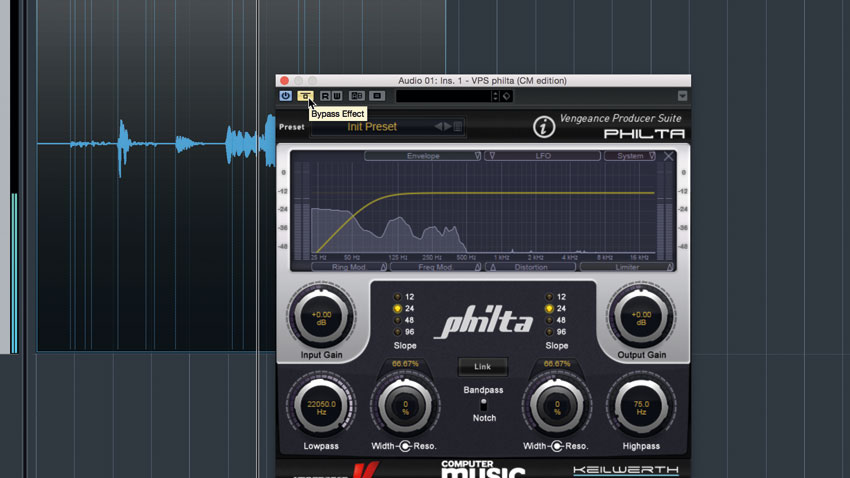The height and width of the screenshot is (478, 850).
Task: Click the lowpass Width-Reso knob
Action: [405, 407]
